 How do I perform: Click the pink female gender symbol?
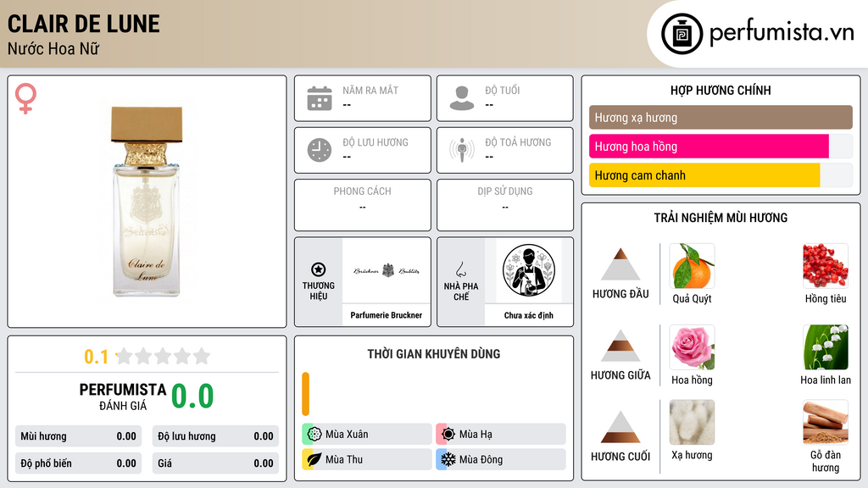pyautogui.click(x=25, y=98)
